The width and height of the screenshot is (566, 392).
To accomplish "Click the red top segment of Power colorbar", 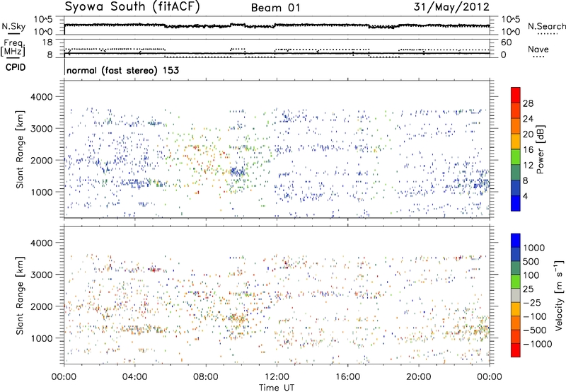I will [x=516, y=96].
